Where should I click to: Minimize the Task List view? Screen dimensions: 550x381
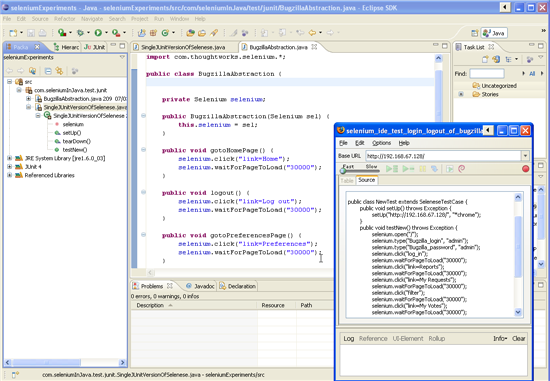point(532,46)
